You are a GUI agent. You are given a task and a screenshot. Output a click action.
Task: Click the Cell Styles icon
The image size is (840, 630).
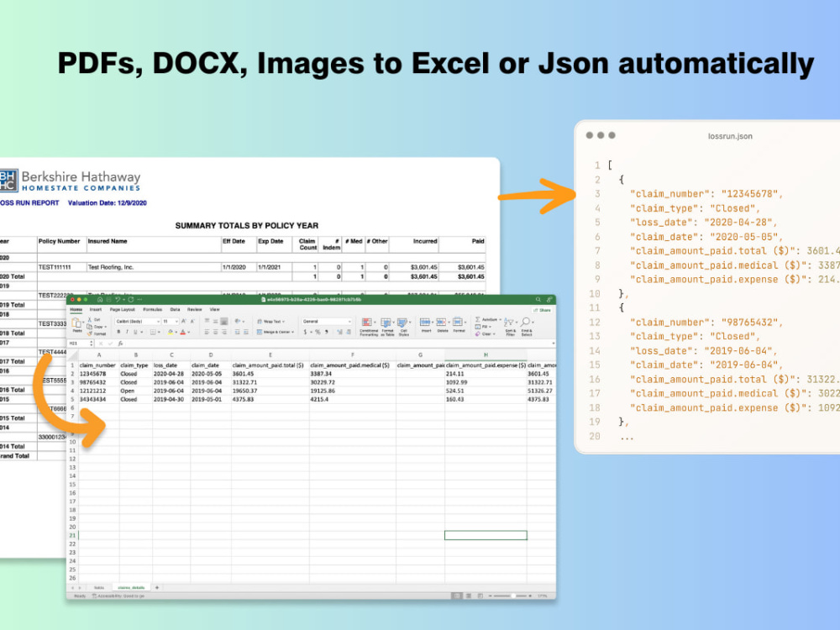[402, 322]
